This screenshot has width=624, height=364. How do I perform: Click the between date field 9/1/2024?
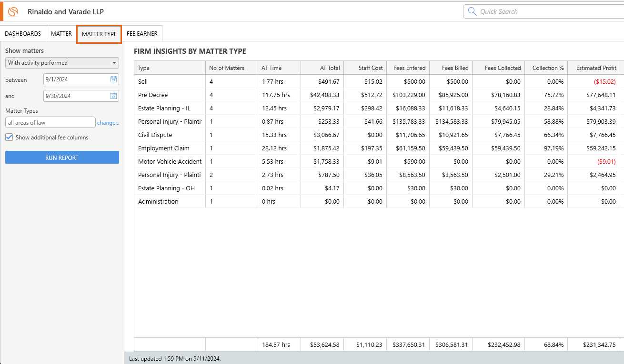[81, 79]
